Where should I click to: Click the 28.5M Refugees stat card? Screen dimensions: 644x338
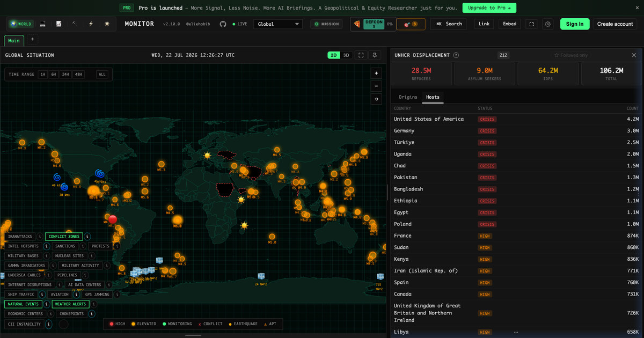[x=421, y=74]
